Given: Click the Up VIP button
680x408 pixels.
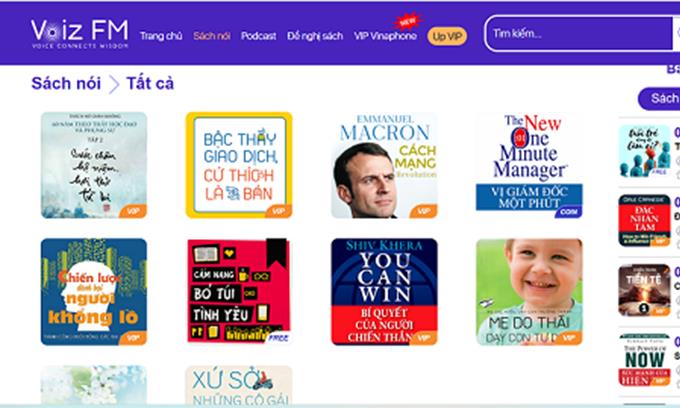Looking at the screenshot, I should point(447,36).
